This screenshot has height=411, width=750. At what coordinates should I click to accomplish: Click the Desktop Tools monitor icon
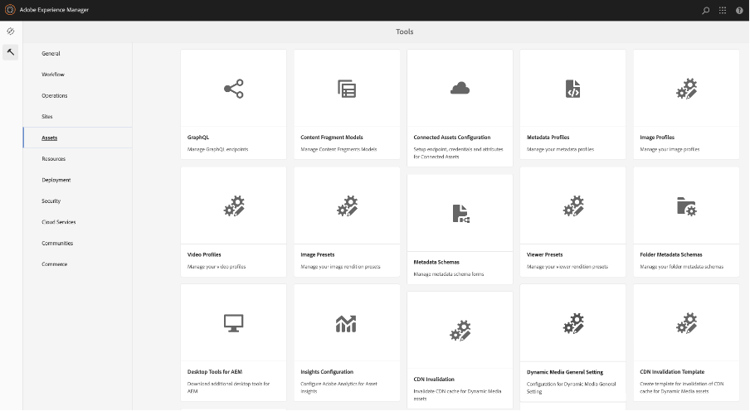coord(233,323)
